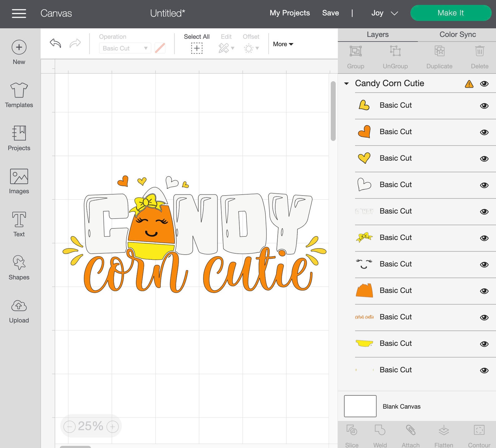This screenshot has height=448, width=496.
Task: Add Text to the canvas
Action: click(19, 224)
